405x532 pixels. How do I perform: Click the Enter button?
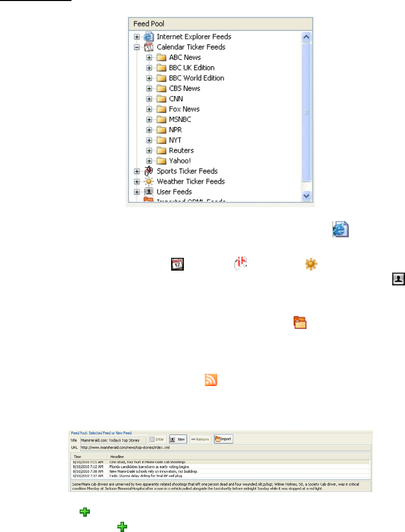click(157, 440)
